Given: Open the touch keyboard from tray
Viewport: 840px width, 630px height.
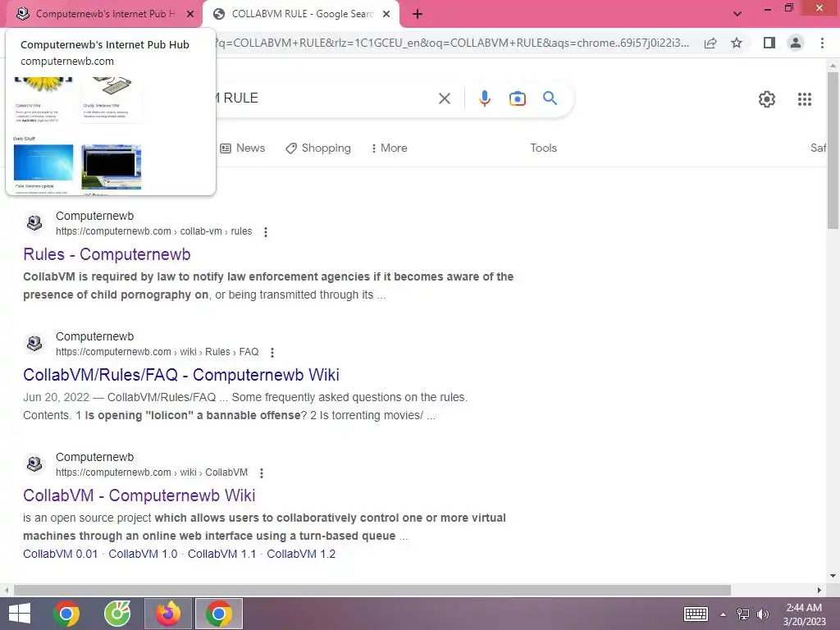Looking at the screenshot, I should point(696,614).
